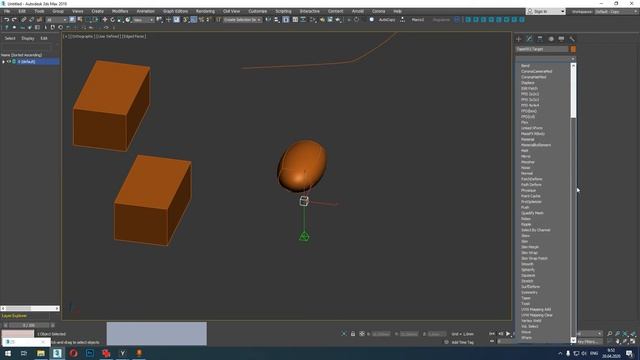The width and height of the screenshot is (640, 360).
Task: Click the Go to Start button
Action: click(492, 334)
